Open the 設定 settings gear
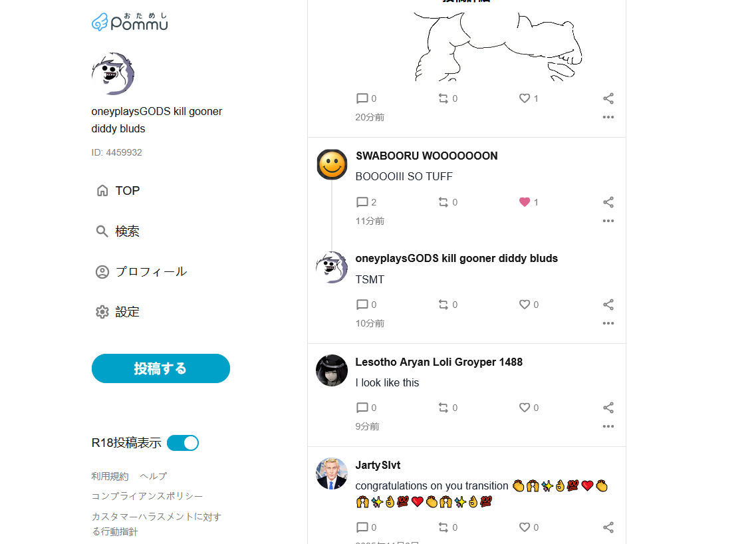This screenshot has width=756, height=544. pyautogui.click(x=118, y=312)
